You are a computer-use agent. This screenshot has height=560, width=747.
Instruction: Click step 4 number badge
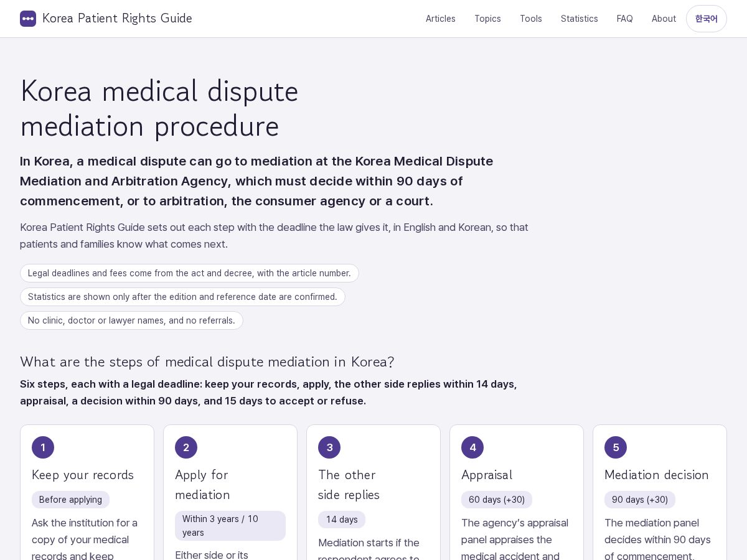(x=472, y=447)
